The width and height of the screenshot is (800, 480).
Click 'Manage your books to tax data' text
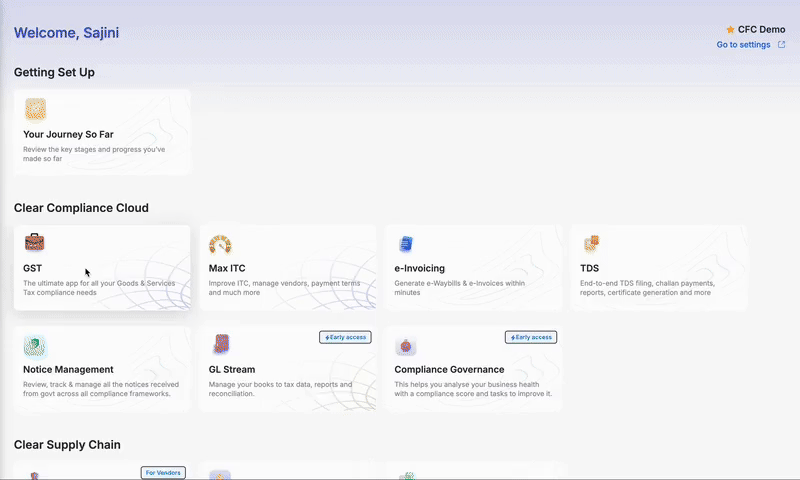pos(280,389)
